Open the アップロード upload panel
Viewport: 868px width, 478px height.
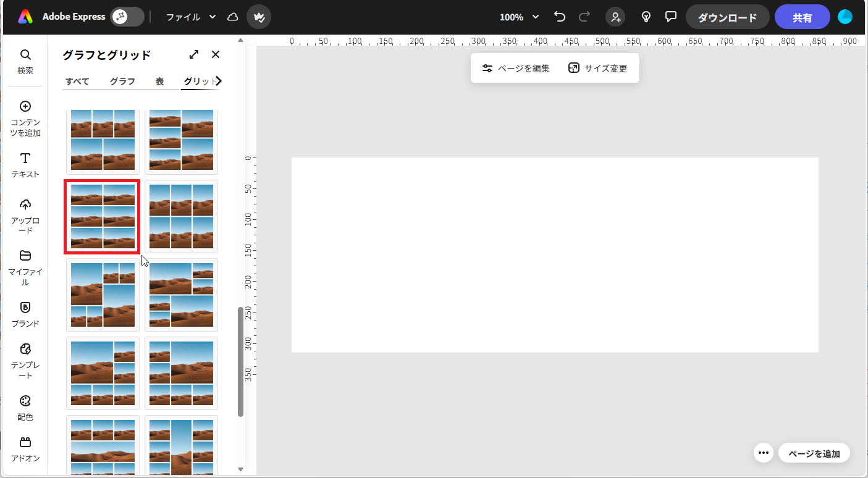click(25, 216)
